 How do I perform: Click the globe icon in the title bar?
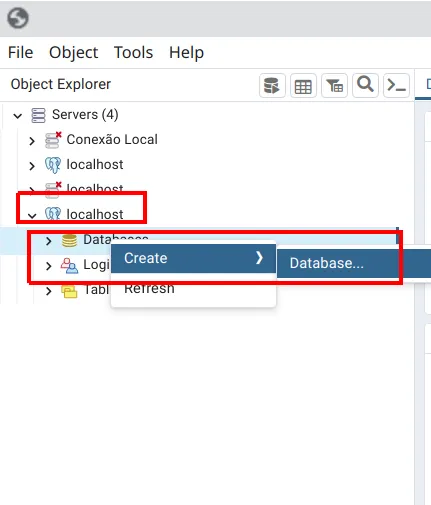click(18, 18)
